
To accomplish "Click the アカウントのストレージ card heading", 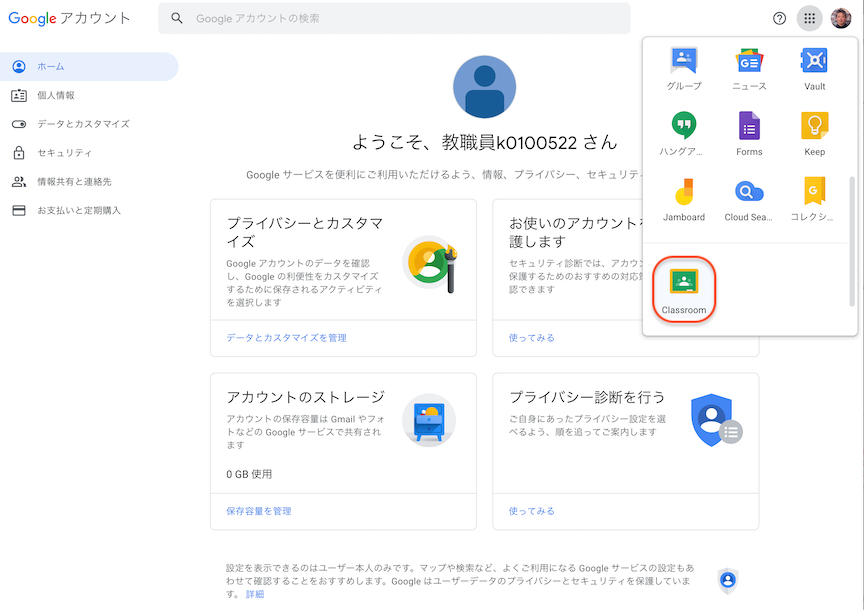I will coord(305,397).
